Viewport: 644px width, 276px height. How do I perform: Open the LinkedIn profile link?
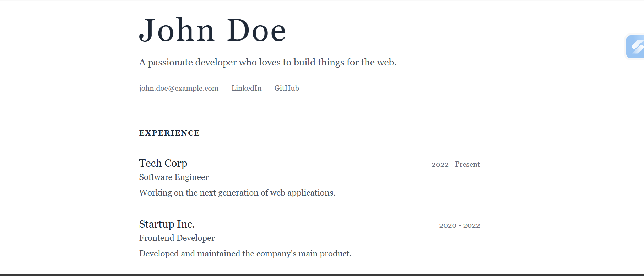[x=246, y=88]
